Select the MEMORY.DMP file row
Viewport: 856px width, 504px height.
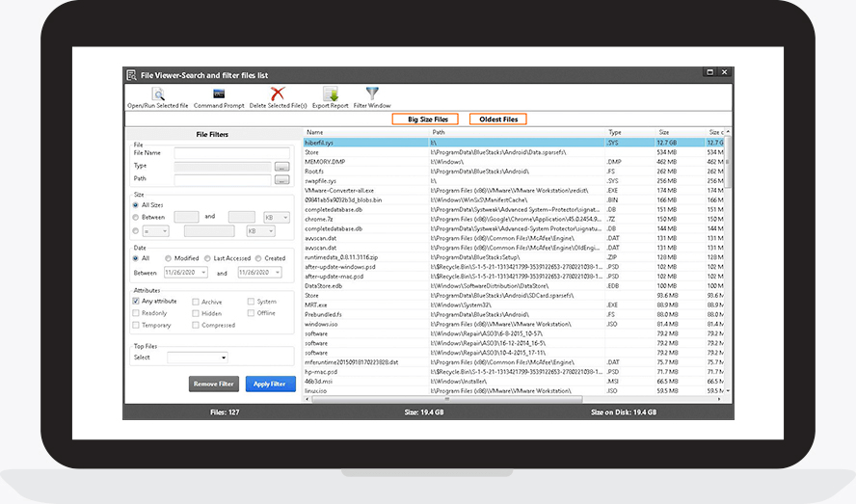[x=513, y=162]
